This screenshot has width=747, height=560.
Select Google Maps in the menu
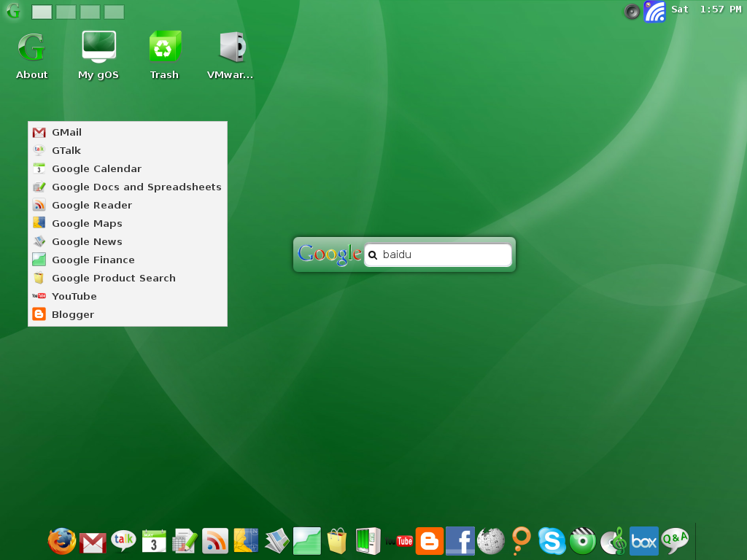[x=87, y=223]
